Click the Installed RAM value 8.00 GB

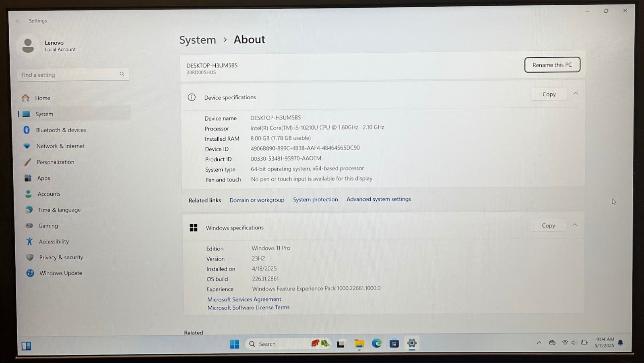point(281,138)
